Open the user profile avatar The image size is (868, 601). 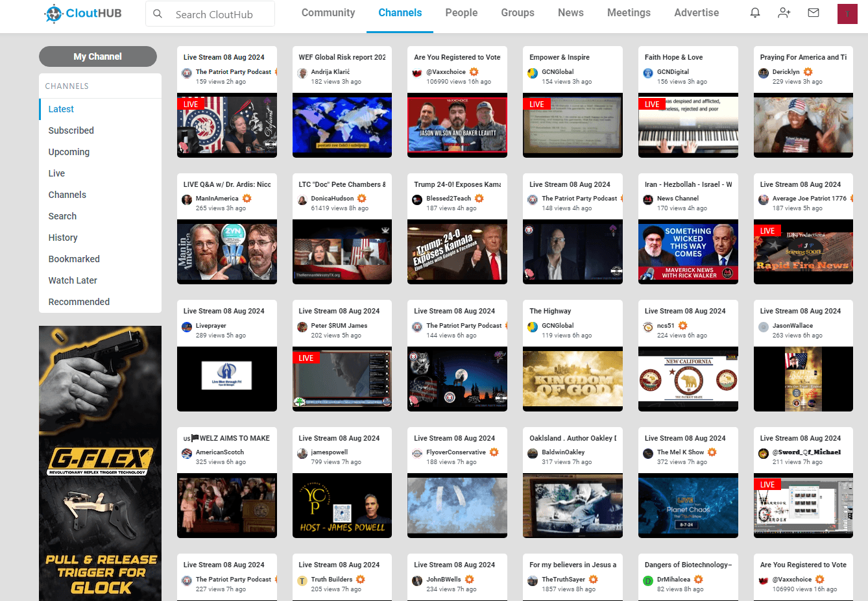847,14
